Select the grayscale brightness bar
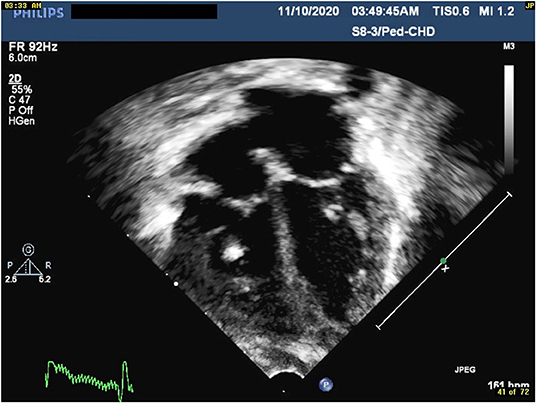The height and width of the screenshot is (403, 536). (x=509, y=120)
